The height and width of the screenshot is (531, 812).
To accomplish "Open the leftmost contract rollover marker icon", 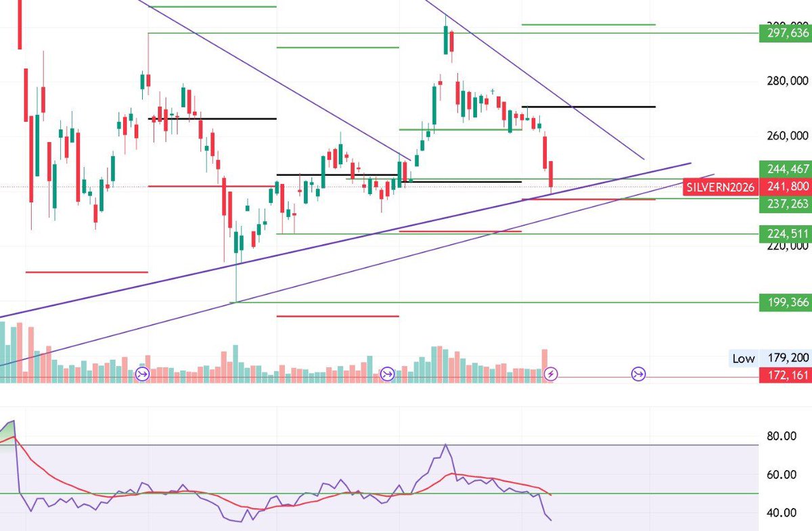I will pyautogui.click(x=142, y=373).
